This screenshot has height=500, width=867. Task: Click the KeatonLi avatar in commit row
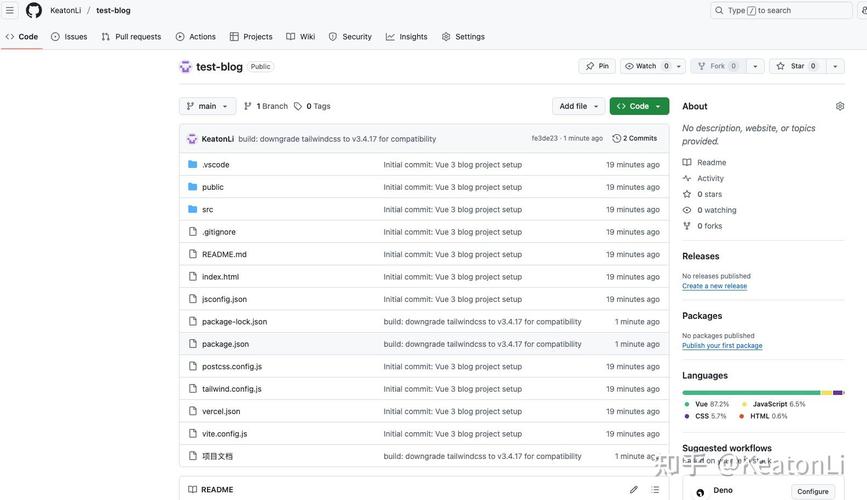click(x=192, y=139)
